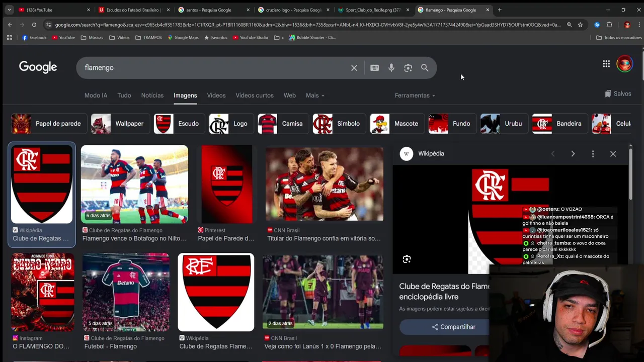Screen dimensions: 644x362
Task: Go back with the browser back arrow
Action: click(10, 25)
